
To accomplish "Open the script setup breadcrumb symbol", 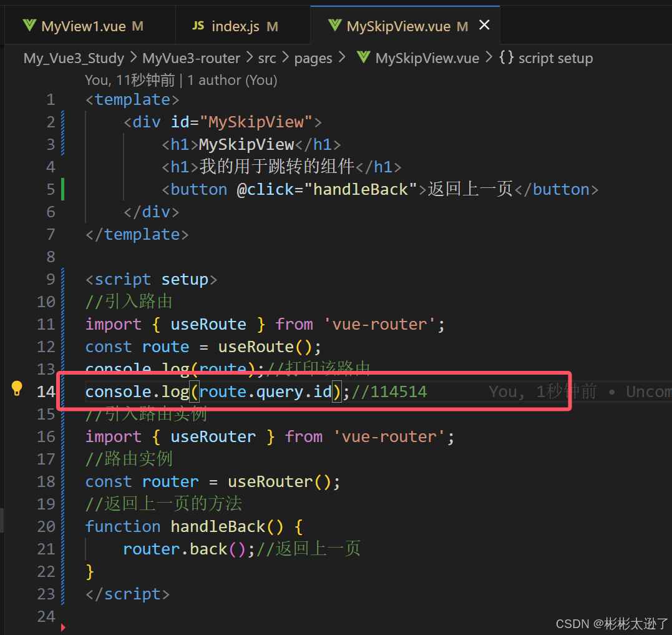I will coord(555,58).
